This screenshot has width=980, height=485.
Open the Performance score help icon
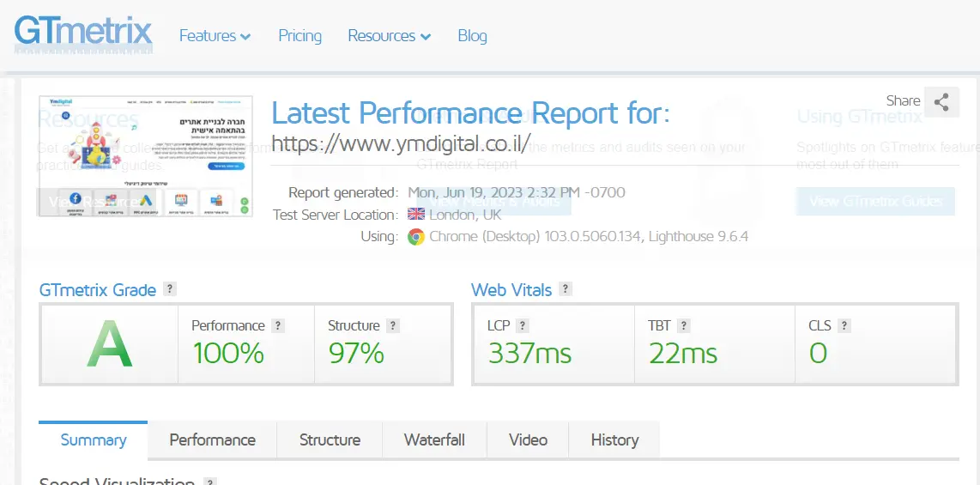(277, 325)
